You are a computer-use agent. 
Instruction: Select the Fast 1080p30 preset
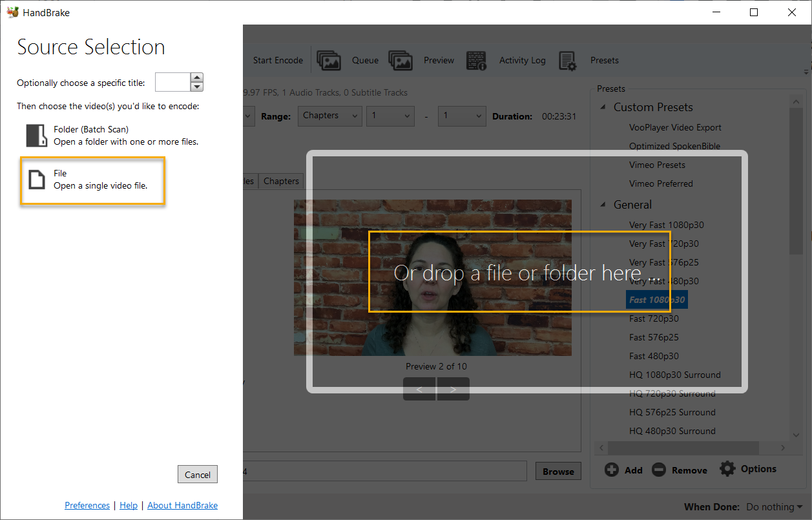click(656, 299)
